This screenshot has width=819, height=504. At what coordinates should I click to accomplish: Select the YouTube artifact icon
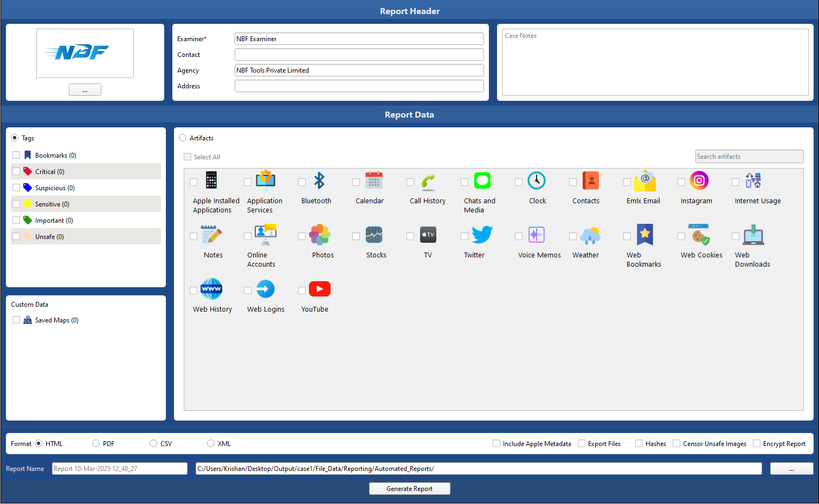click(x=319, y=289)
